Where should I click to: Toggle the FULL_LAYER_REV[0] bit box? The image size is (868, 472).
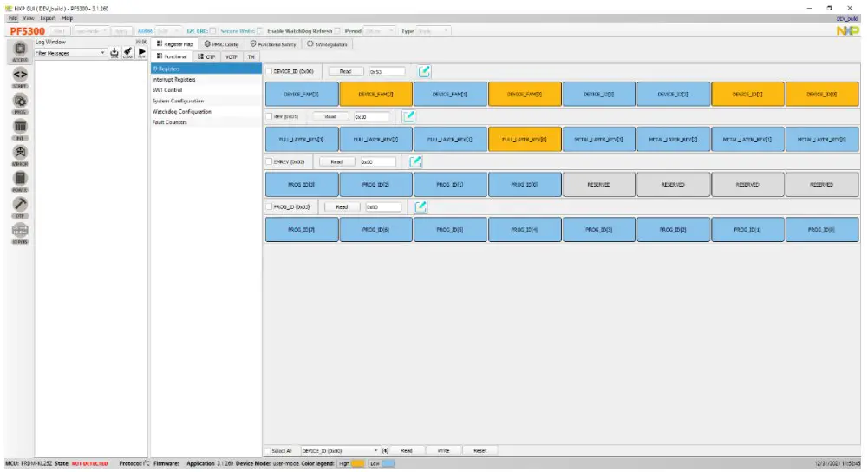click(x=525, y=139)
